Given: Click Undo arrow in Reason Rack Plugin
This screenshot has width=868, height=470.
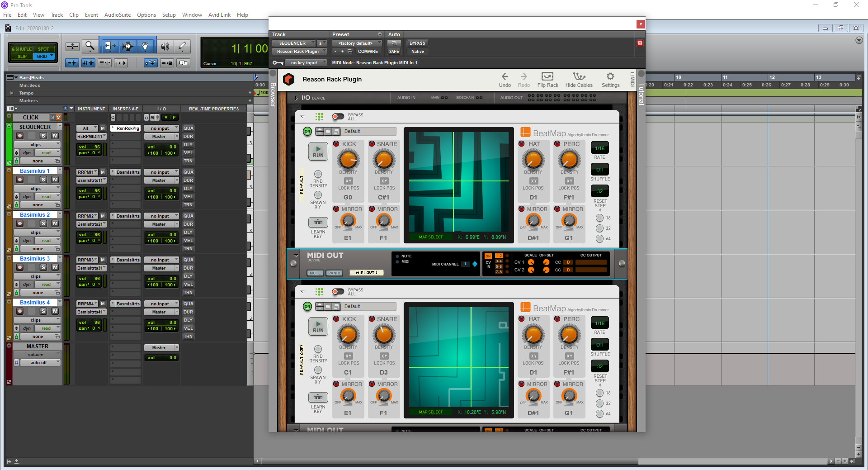Looking at the screenshot, I should 505,79.
